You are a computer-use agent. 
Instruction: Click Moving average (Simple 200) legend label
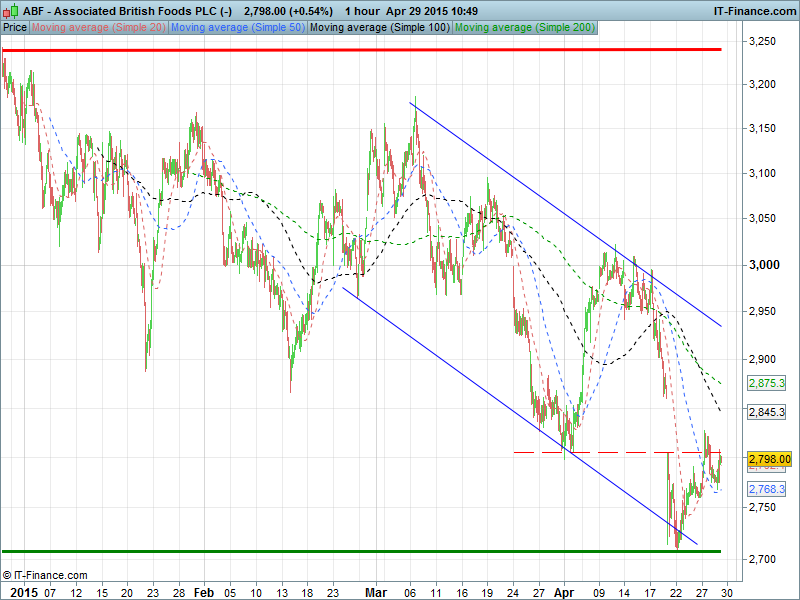524,28
